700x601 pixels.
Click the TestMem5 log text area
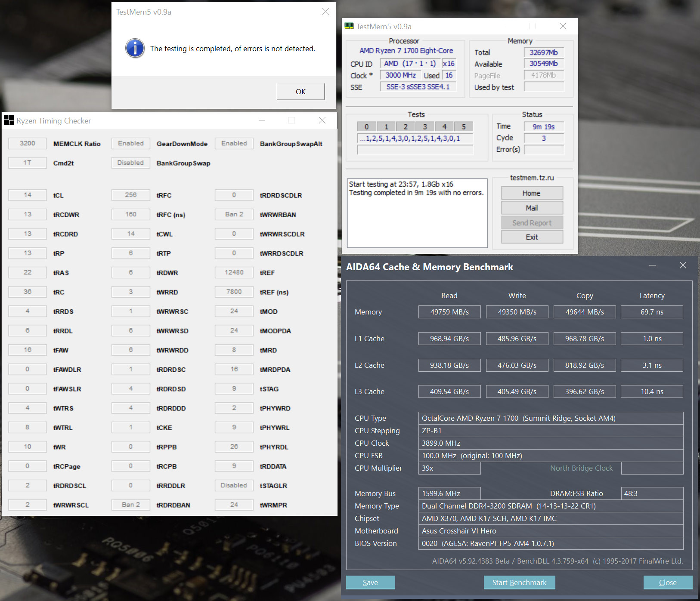pyautogui.click(x=417, y=213)
